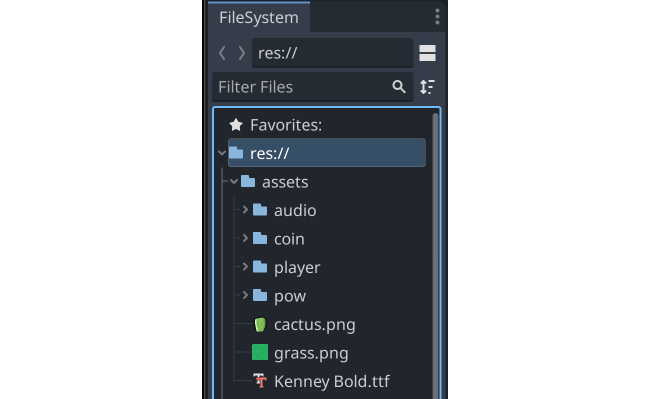
Task: Expand the audio folder
Action: 245,210
